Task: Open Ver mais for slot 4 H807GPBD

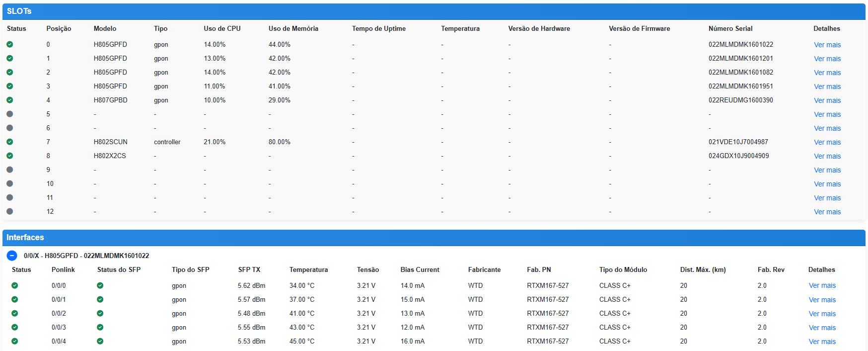Action: point(827,100)
